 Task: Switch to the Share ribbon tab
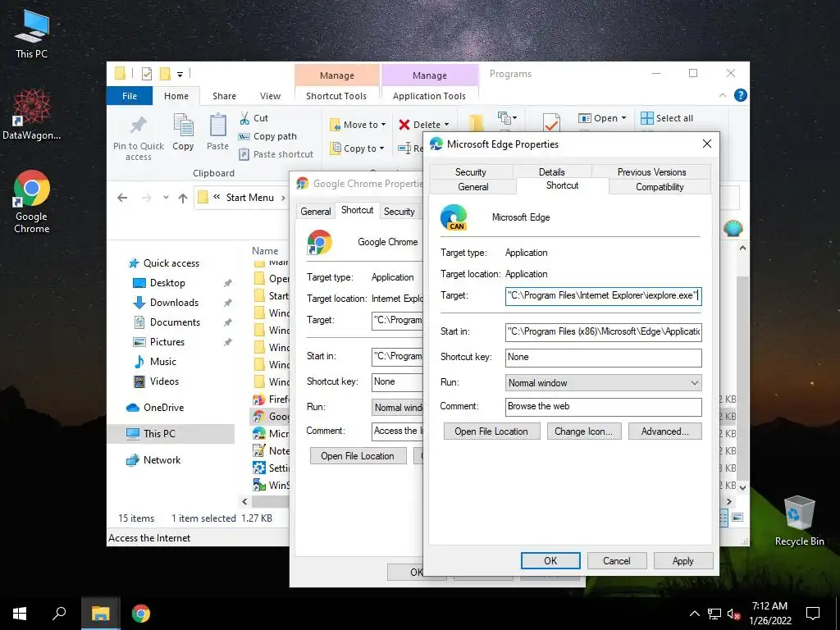[224, 96]
